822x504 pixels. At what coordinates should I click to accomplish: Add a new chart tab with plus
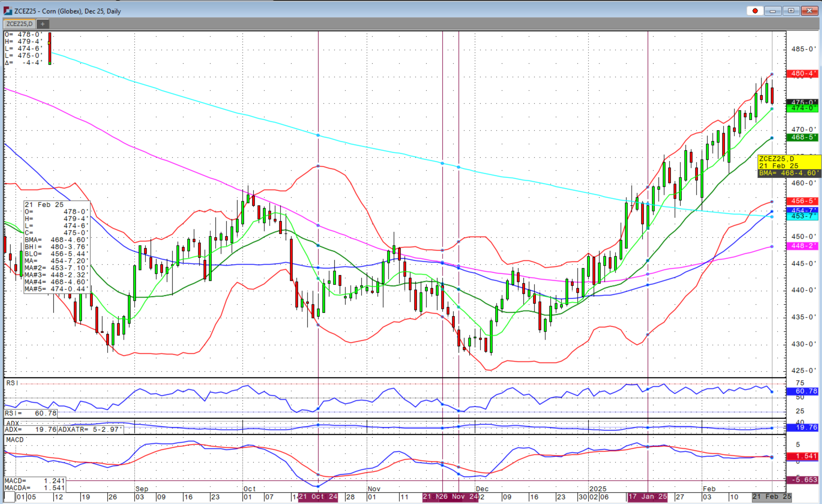[x=43, y=24]
